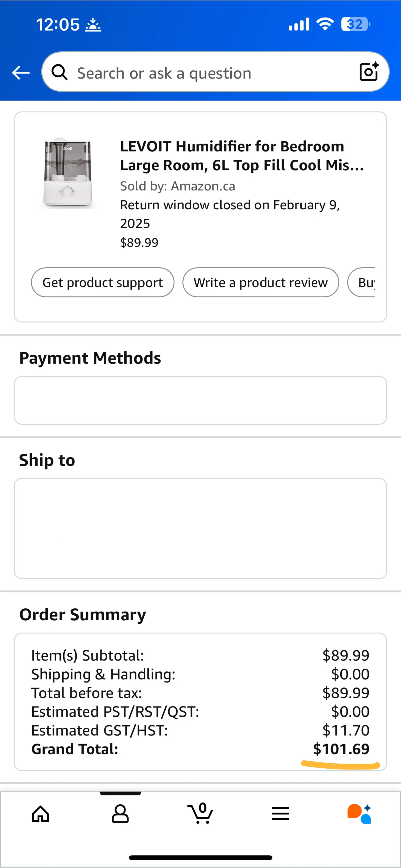Viewport: 401px width, 868px height.
Task: Open the LEVOIT humidifier product image
Action: [68, 173]
